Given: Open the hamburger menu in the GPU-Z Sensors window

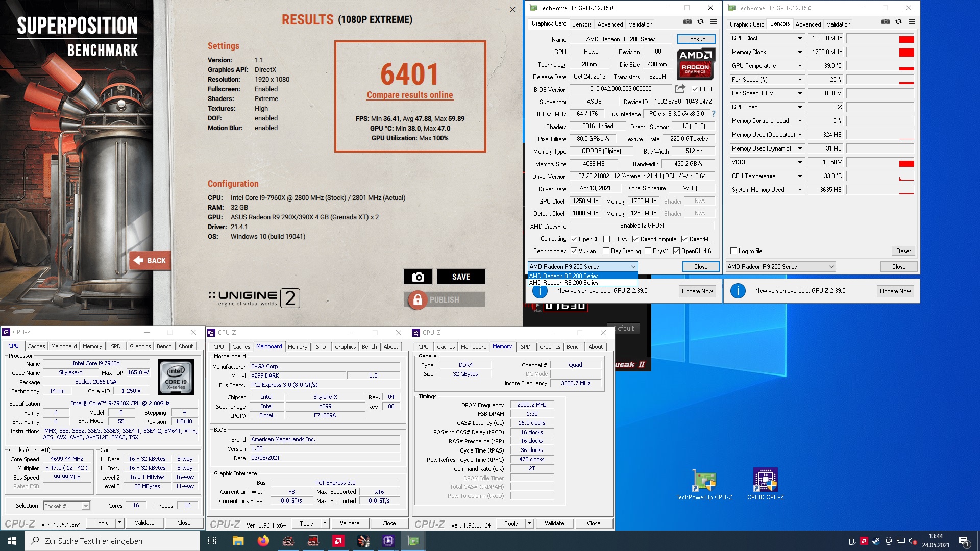Looking at the screenshot, I should [x=912, y=21].
